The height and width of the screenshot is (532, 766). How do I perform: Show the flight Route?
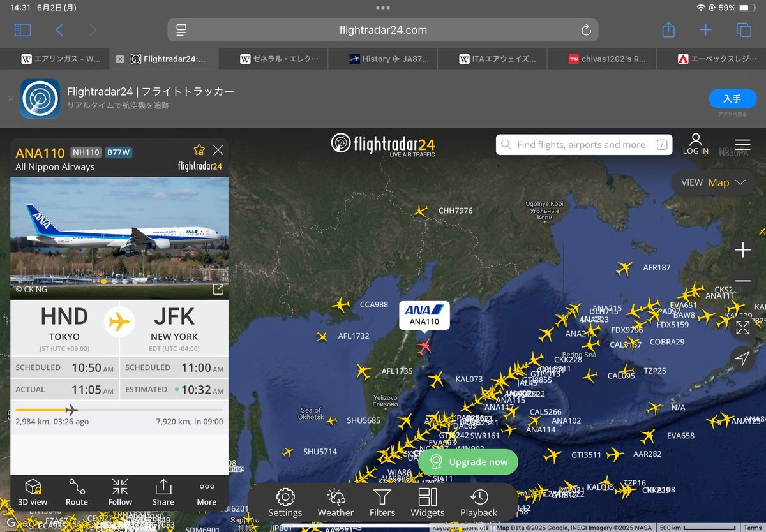[x=77, y=492]
